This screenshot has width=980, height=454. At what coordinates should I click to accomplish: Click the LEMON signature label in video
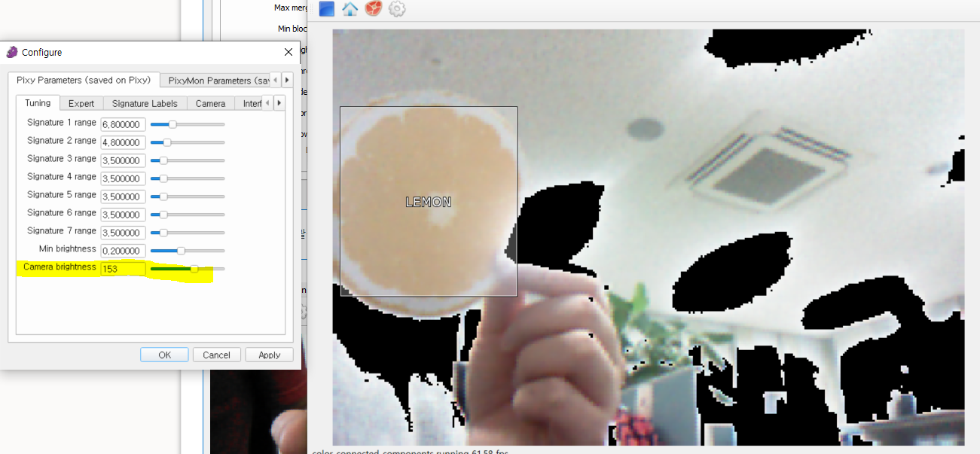coord(429,202)
